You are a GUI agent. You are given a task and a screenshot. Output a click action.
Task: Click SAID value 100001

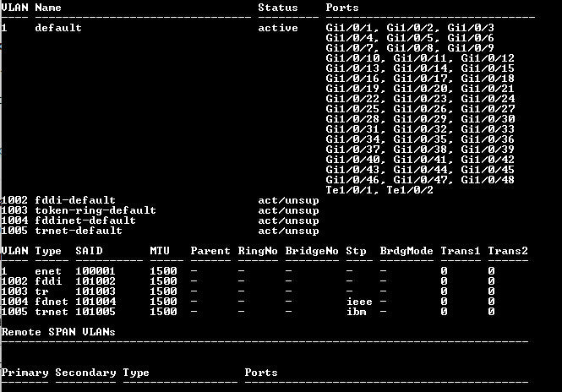point(95,271)
